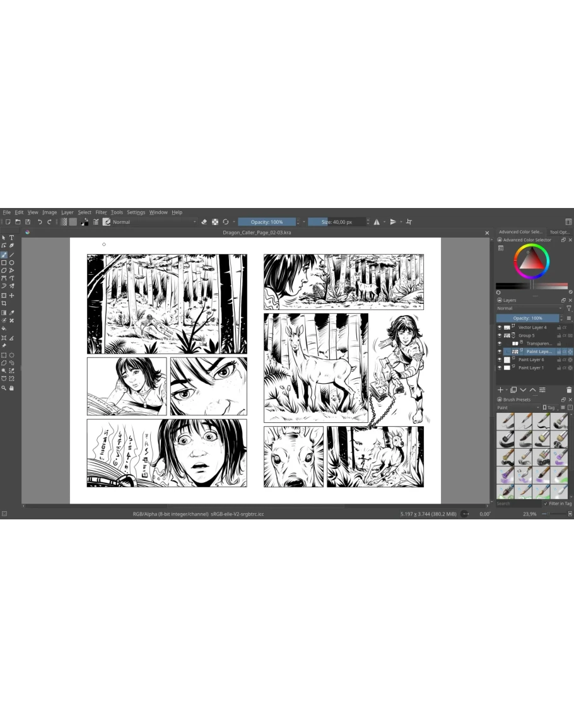Toggle visibility of Paint Layer 6

pos(500,359)
